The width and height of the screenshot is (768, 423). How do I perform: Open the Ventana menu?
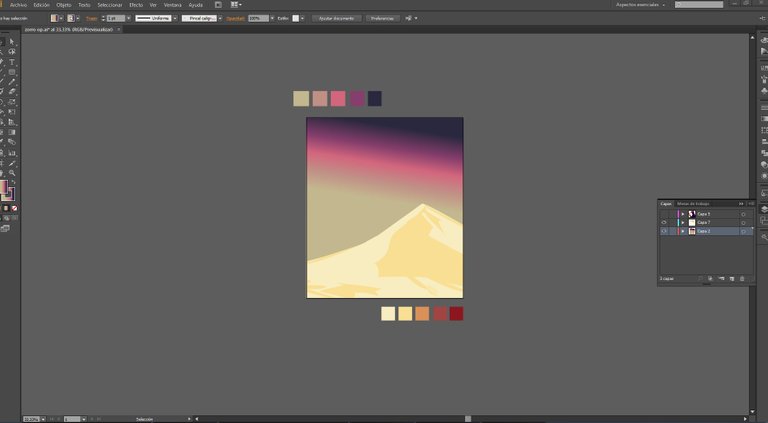[172, 5]
